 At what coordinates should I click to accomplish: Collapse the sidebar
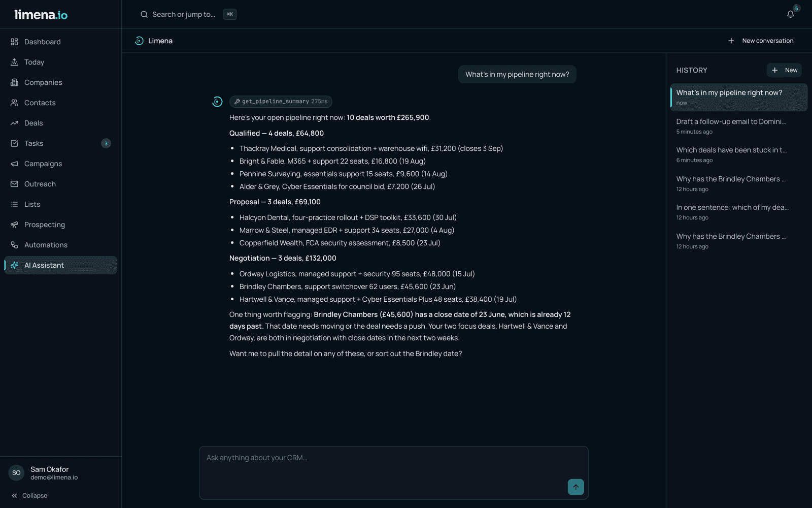29,495
